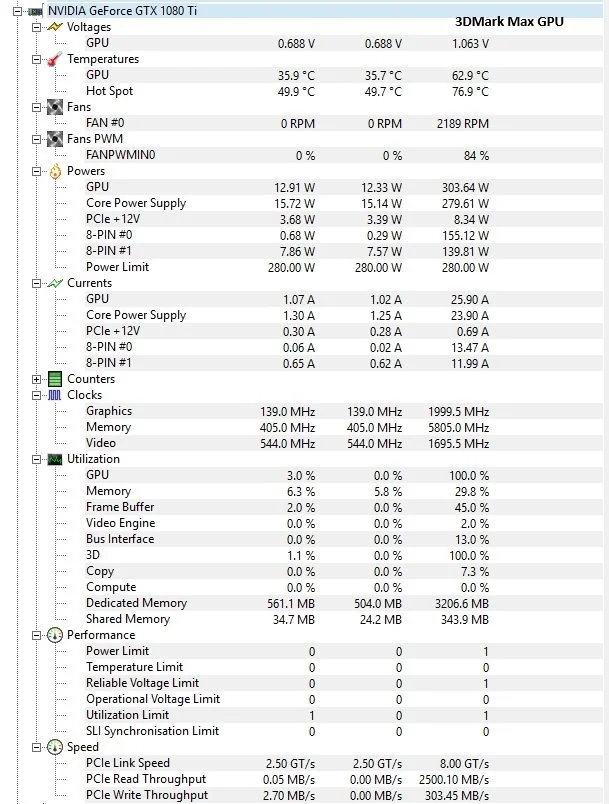This screenshot has width=609, height=804.
Task: Click the Fans icon
Action: (55, 107)
